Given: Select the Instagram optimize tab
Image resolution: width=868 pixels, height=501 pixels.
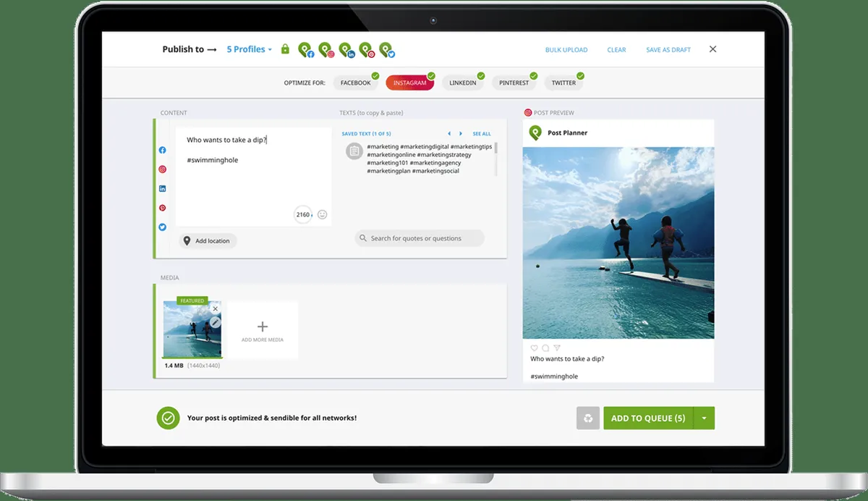Looking at the screenshot, I should pyautogui.click(x=410, y=83).
